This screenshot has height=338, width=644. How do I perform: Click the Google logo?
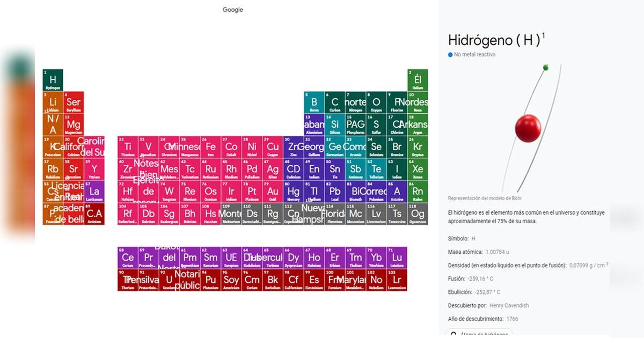click(232, 9)
